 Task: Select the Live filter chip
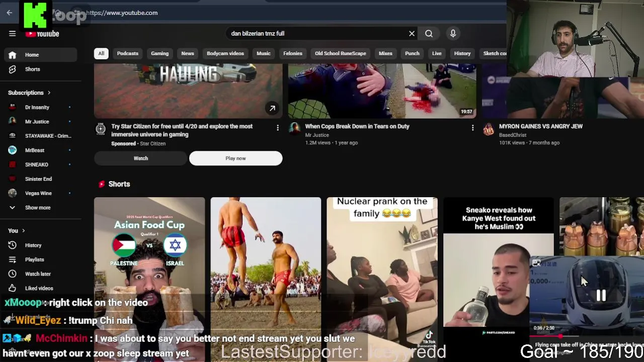pyautogui.click(x=437, y=53)
